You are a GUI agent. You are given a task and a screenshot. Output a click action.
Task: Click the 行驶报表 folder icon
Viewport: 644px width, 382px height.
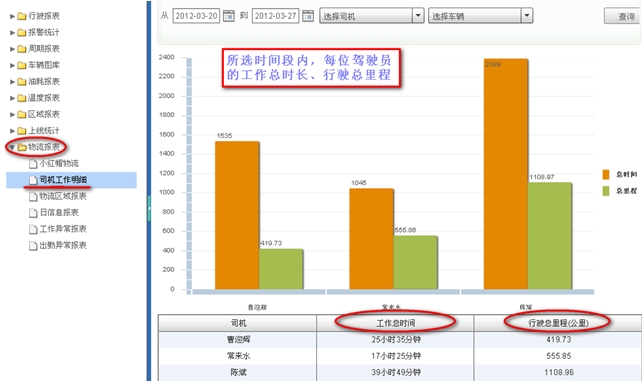[x=22, y=16]
